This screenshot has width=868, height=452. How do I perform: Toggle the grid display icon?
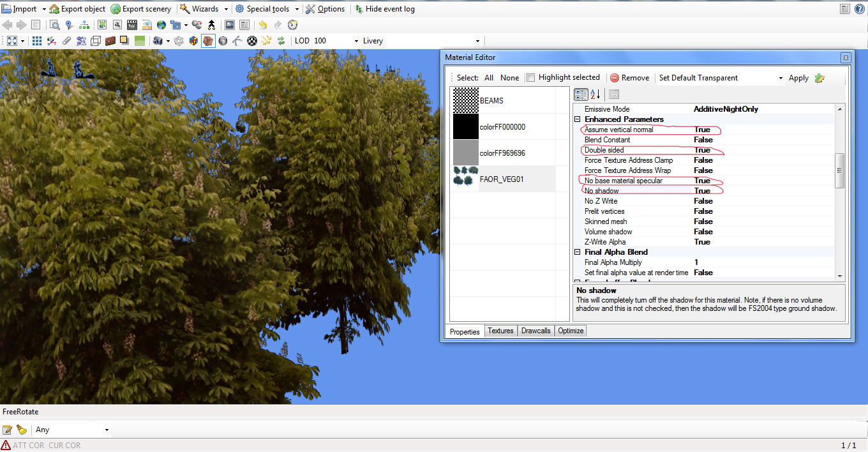tap(37, 41)
